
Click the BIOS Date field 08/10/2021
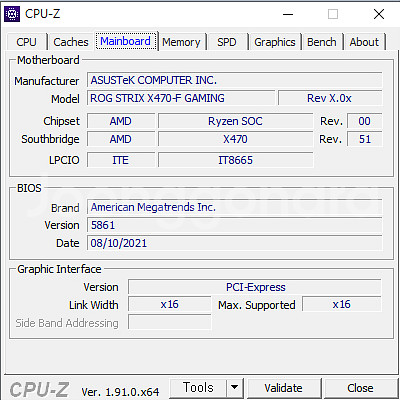[x=235, y=243]
